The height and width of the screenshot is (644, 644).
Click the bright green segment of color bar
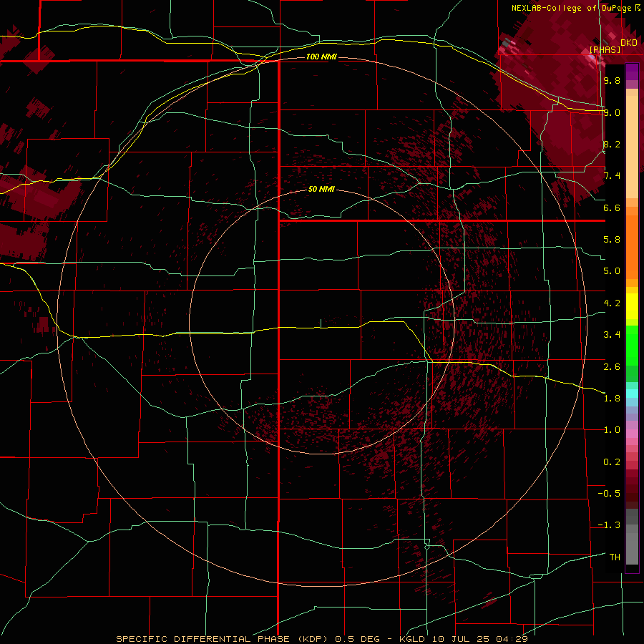(632, 346)
